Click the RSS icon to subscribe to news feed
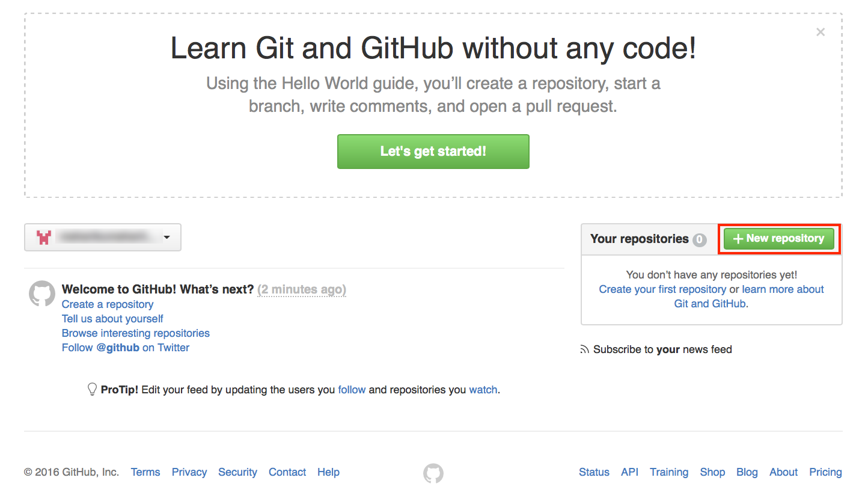 point(584,349)
